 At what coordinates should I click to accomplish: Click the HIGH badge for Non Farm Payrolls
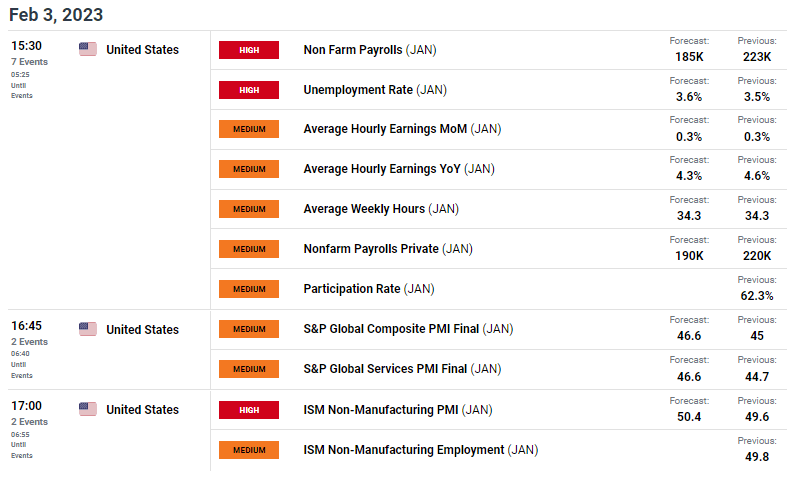(248, 50)
